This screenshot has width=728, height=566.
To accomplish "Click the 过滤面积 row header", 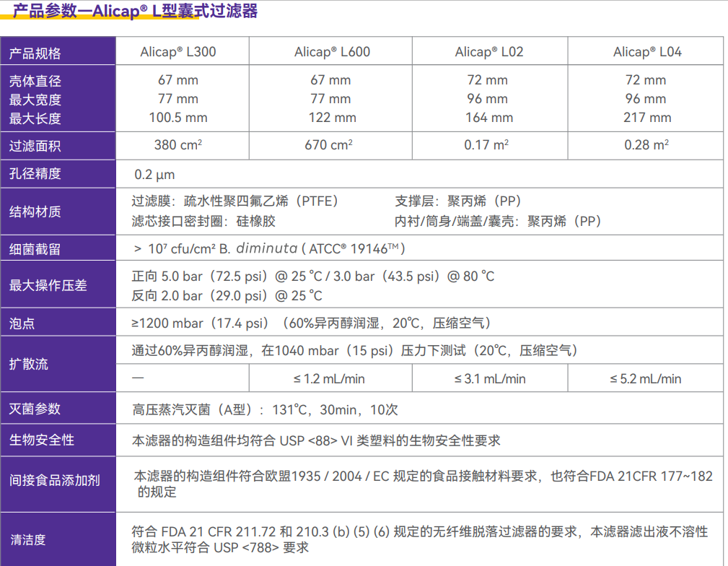I will 35,147.
